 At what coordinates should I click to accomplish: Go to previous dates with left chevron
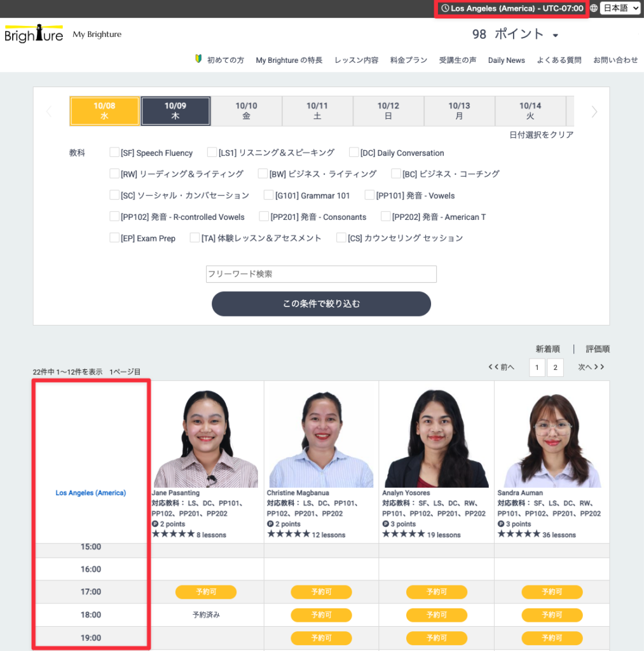click(49, 112)
